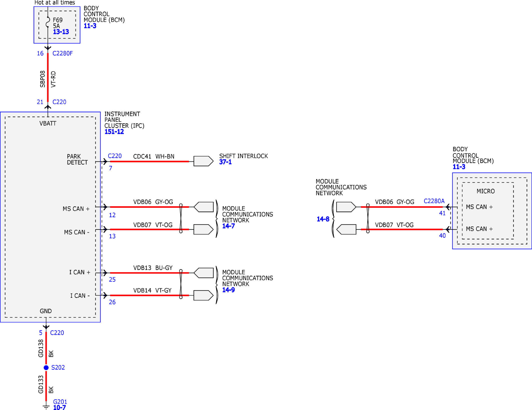This screenshot has width=532, height=410.
Task: Open the 14-7 Module Communications Network link
Action: click(x=229, y=226)
